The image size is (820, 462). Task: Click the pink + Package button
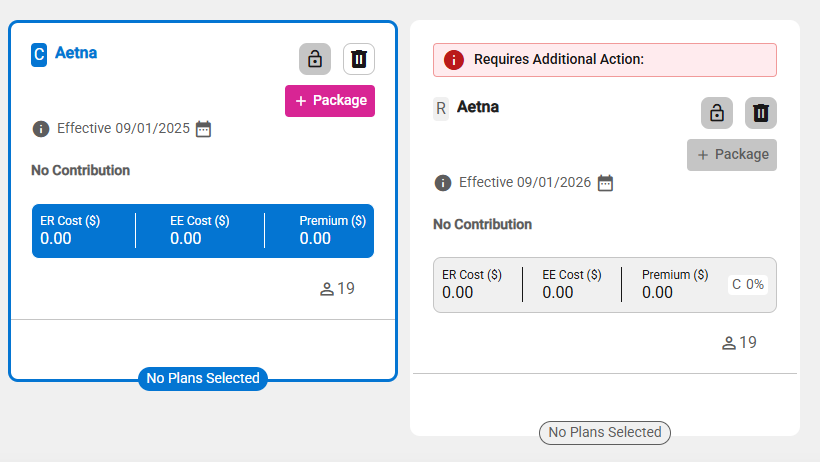coord(330,100)
